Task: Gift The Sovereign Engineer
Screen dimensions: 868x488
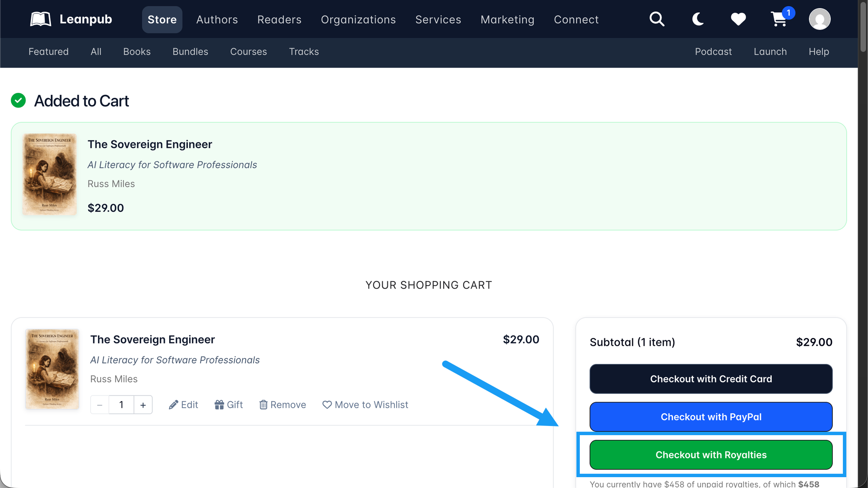Action: [229, 405]
